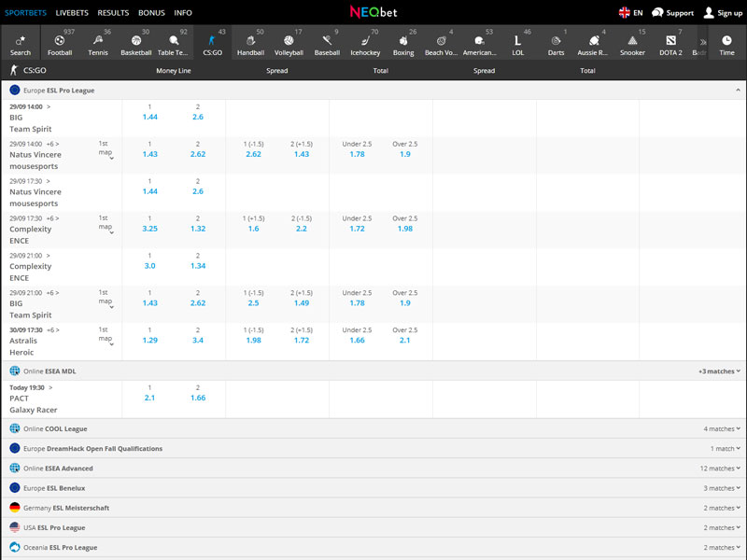Open 1st map dropdown for Complexity vs ENCE
The width and height of the screenshot is (747, 560).
[106, 224]
